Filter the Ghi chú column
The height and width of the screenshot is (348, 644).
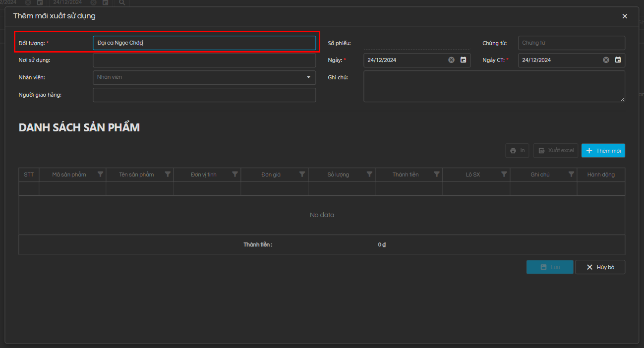click(571, 174)
